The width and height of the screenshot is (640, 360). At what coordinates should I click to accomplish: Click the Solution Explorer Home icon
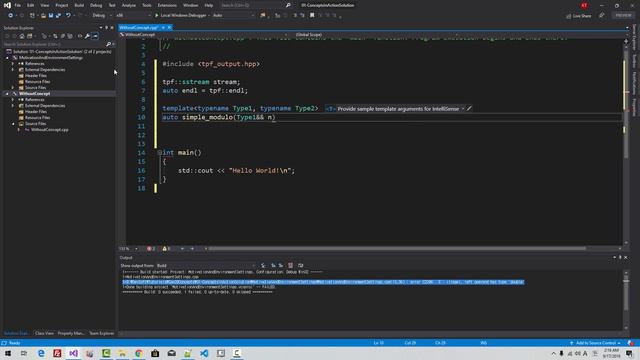22,36
